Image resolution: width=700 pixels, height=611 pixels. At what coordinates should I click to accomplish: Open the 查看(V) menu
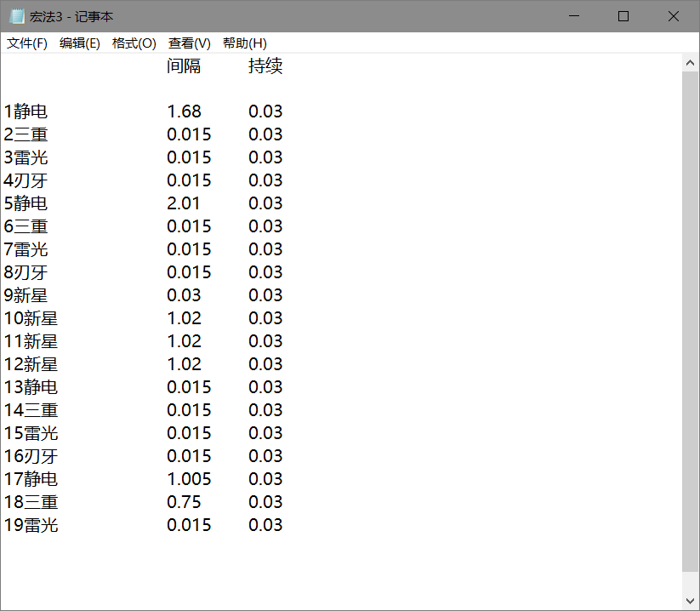[190, 43]
